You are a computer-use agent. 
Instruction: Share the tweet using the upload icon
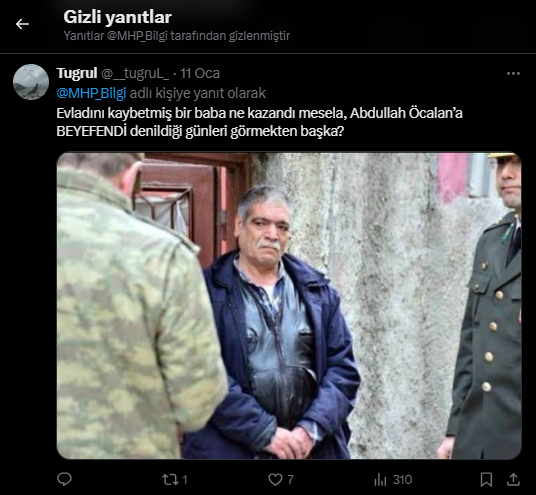(513, 480)
